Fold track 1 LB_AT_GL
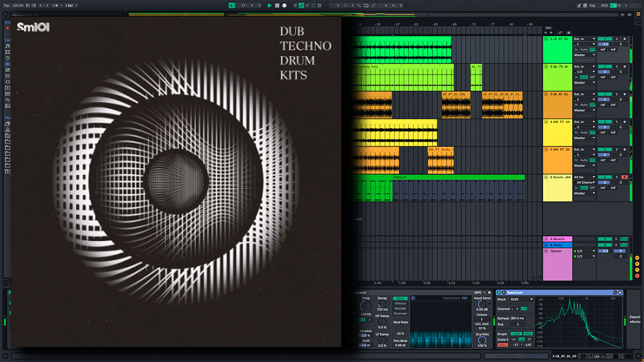Viewport: 644px width, 362px height. (546, 39)
